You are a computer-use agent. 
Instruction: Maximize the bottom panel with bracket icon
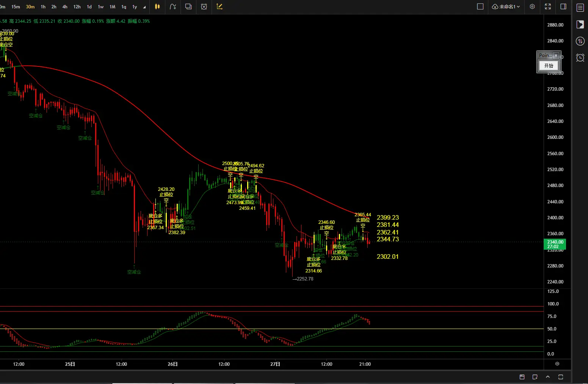561,377
